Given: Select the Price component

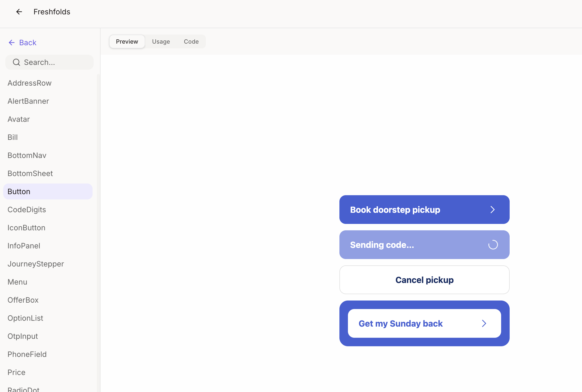Looking at the screenshot, I should [48, 372].
